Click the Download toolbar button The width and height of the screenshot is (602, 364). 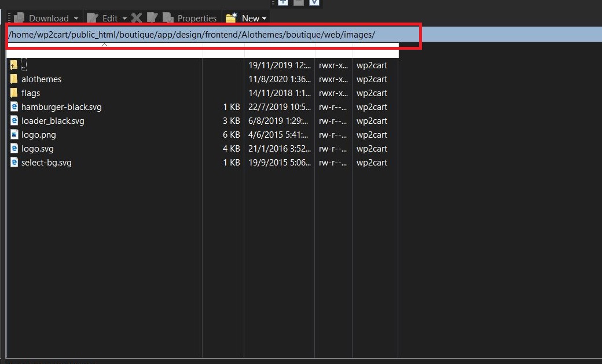pos(43,19)
